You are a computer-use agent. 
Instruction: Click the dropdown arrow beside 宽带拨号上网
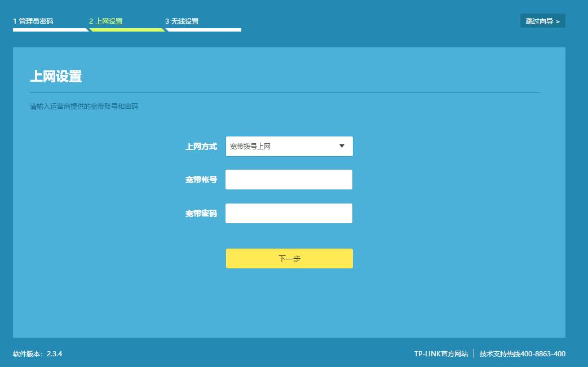[342, 146]
